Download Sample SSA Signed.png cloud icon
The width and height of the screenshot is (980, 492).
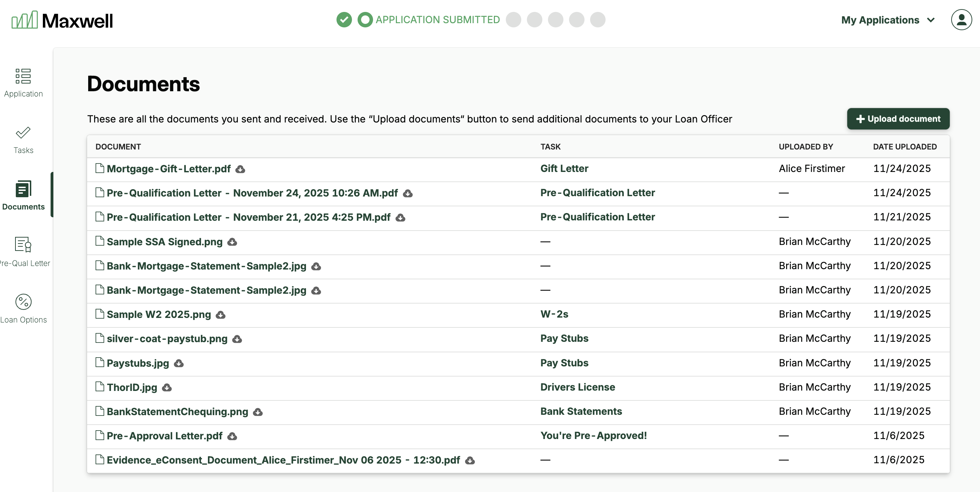pos(232,242)
